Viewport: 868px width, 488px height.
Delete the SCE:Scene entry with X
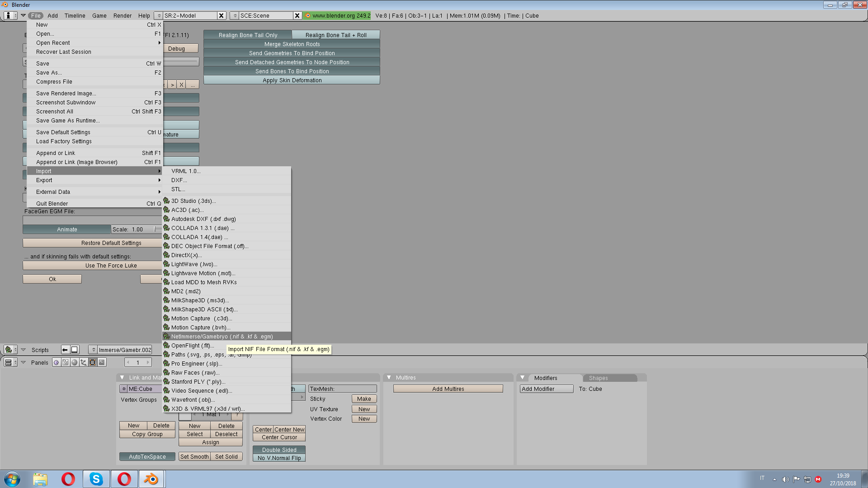[x=297, y=15]
